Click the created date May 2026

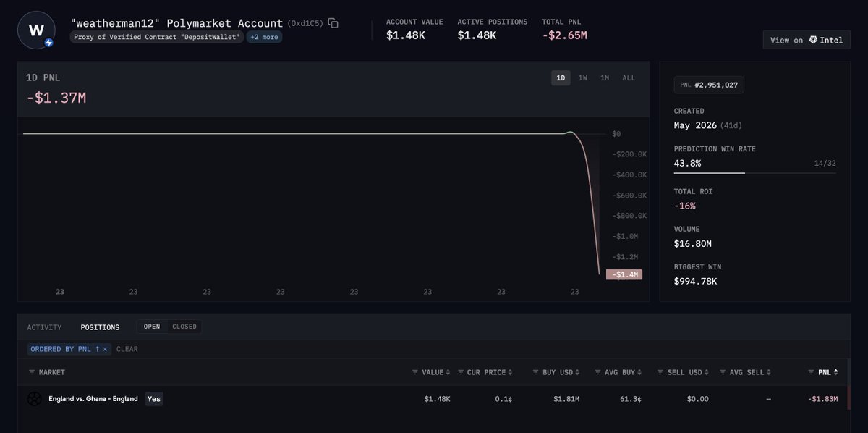click(x=695, y=125)
